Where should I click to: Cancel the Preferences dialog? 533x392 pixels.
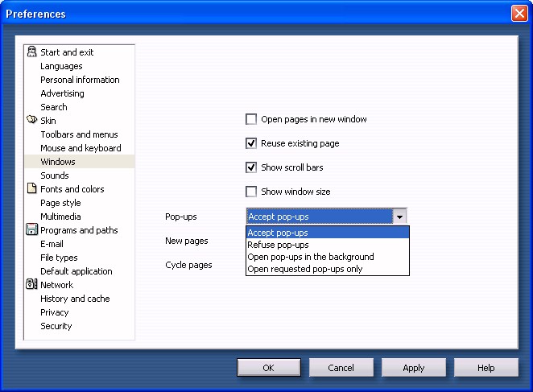coord(341,368)
